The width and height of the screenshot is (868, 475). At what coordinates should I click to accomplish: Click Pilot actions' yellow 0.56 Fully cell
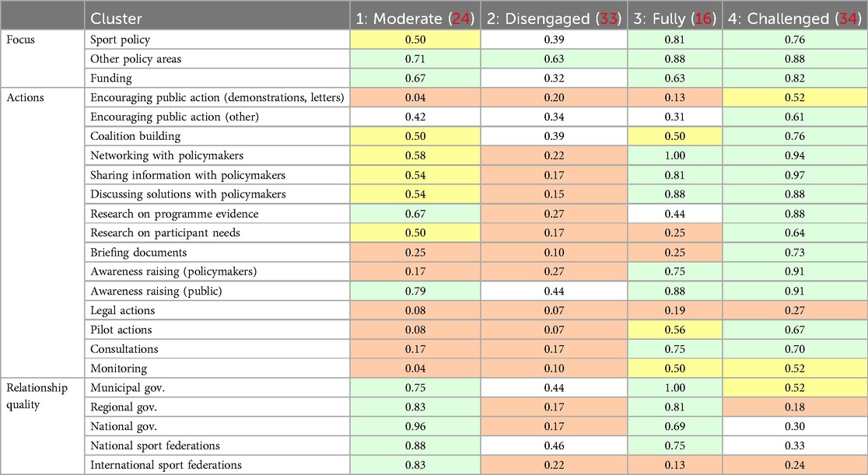tap(675, 330)
